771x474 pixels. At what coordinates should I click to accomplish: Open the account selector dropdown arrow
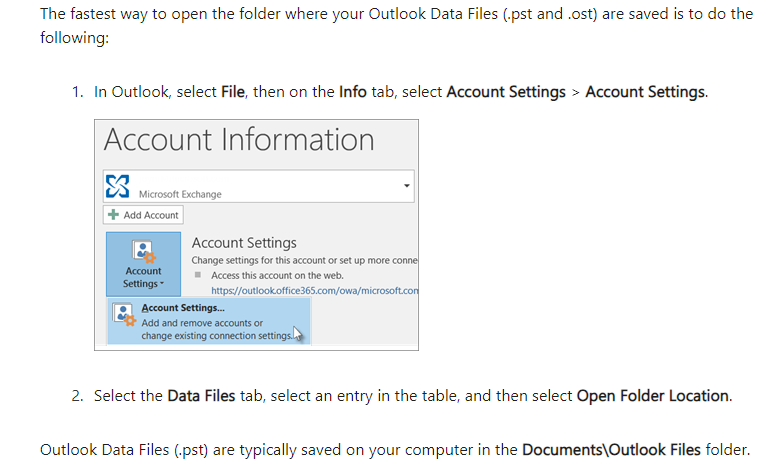407,186
